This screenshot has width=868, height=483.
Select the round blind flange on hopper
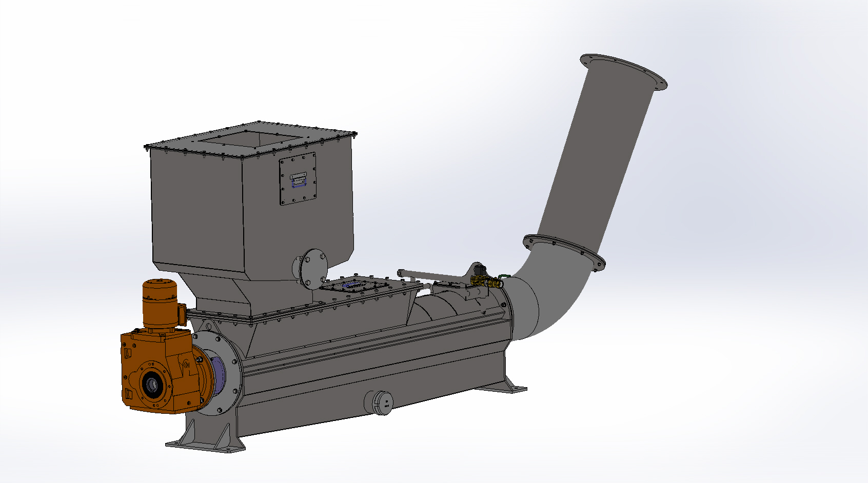pos(313,268)
